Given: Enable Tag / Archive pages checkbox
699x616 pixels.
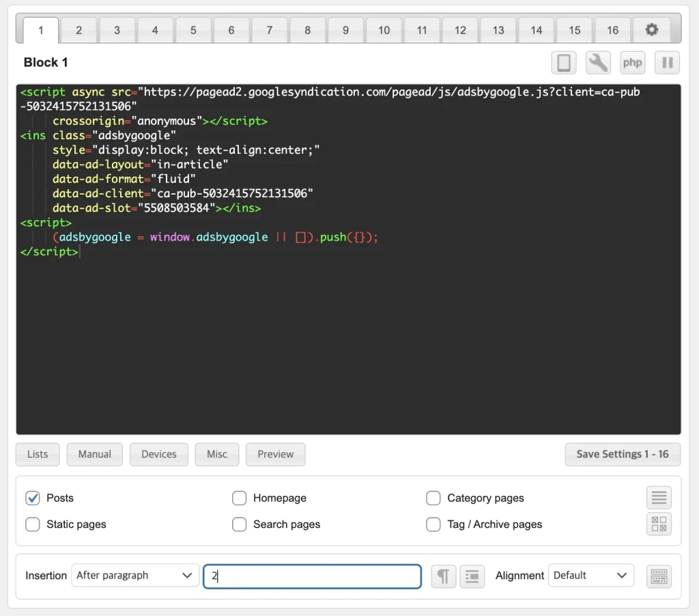Looking at the screenshot, I should point(433,524).
